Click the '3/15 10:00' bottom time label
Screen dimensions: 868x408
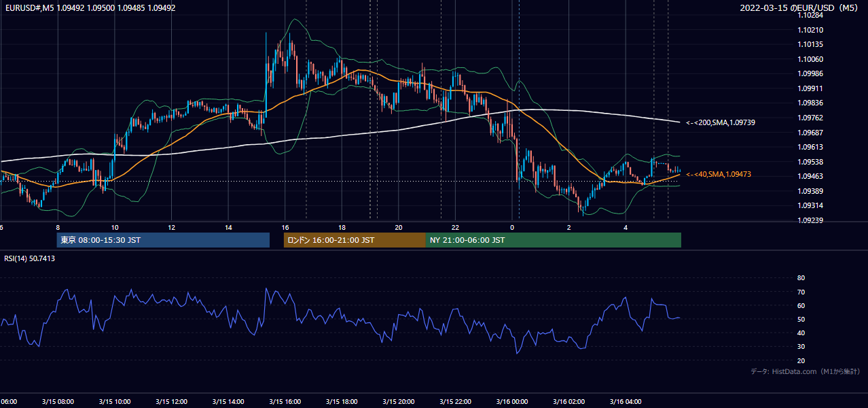click(x=115, y=402)
